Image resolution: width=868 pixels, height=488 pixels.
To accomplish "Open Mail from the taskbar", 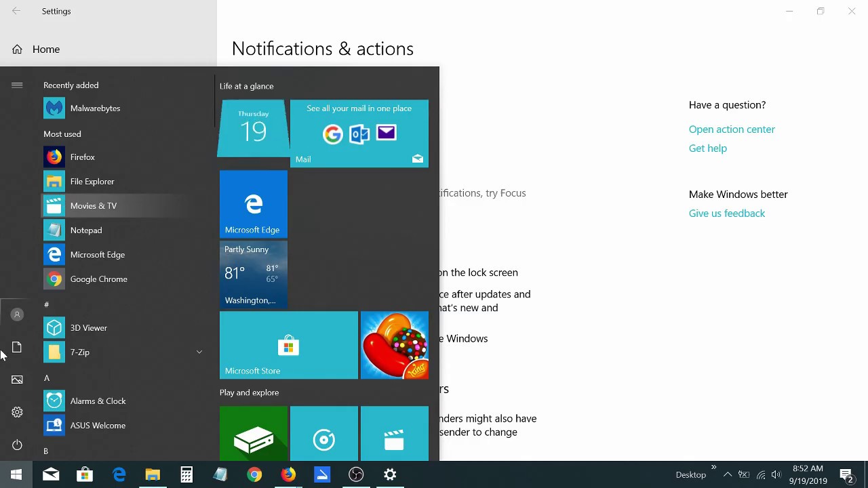I will coord(51,474).
